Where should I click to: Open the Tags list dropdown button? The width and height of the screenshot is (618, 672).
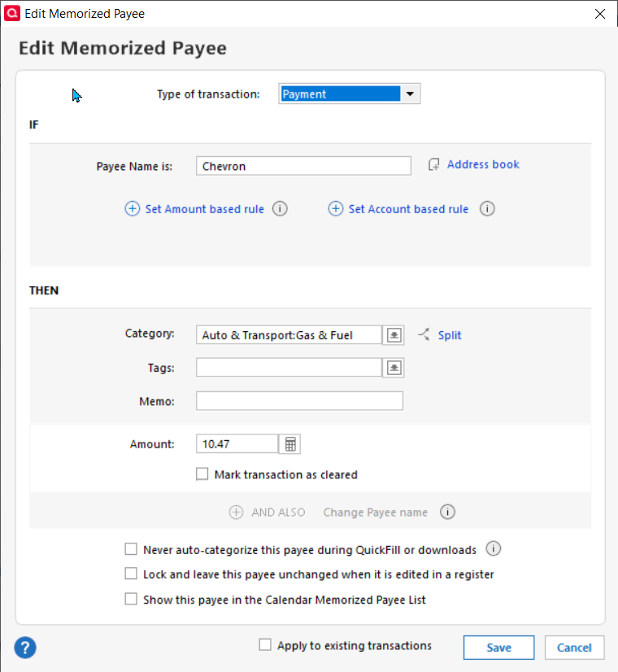[x=394, y=368]
